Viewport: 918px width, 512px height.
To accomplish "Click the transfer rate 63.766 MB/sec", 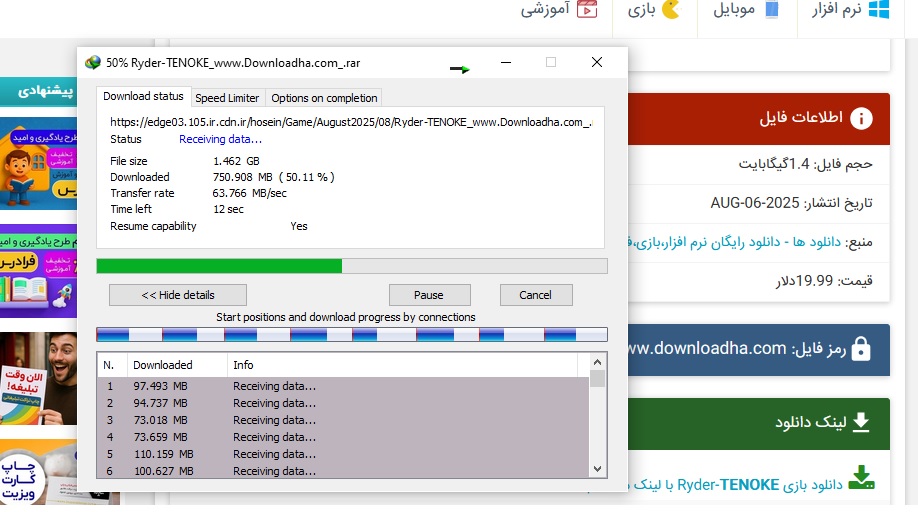I will 249,193.
